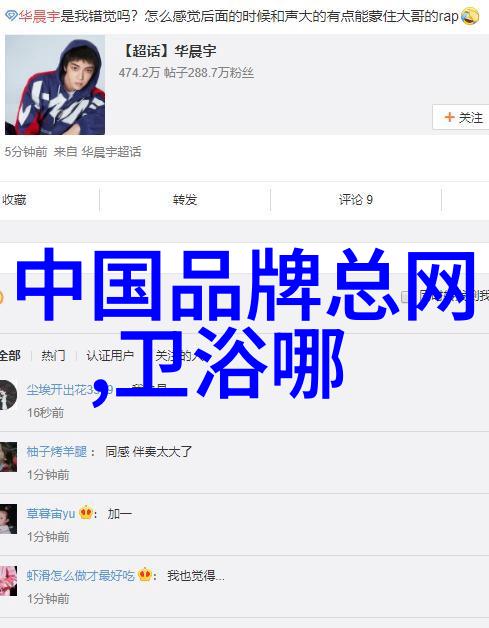This screenshot has height=628, width=489.
Task: Toggle the checkbox beside the comment box
Action: pos(406,297)
